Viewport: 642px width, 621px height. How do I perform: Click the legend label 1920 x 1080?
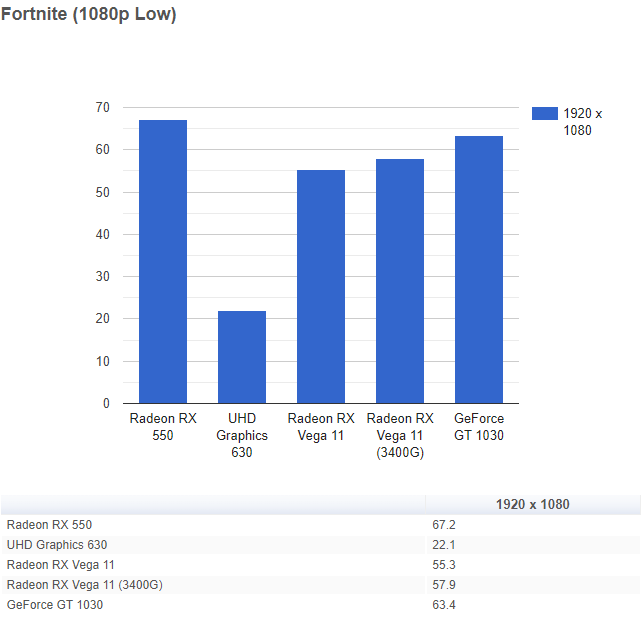coord(583,122)
